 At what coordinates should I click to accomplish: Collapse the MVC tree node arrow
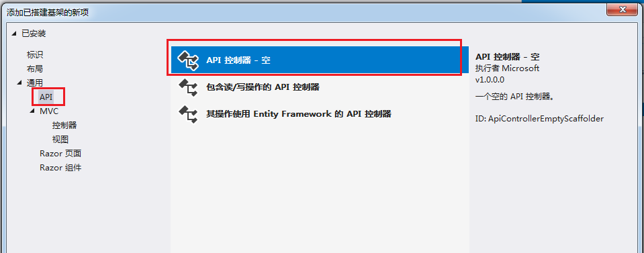pos(32,111)
